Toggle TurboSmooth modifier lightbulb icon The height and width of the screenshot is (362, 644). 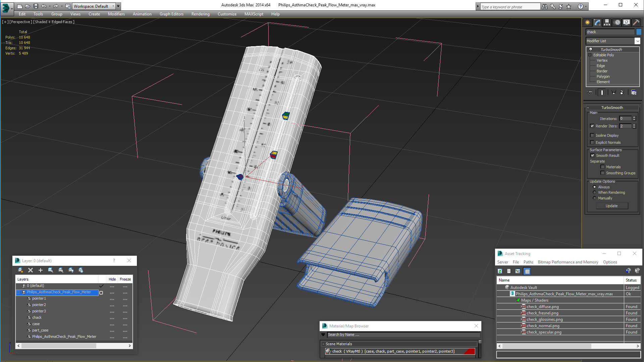coord(591,50)
